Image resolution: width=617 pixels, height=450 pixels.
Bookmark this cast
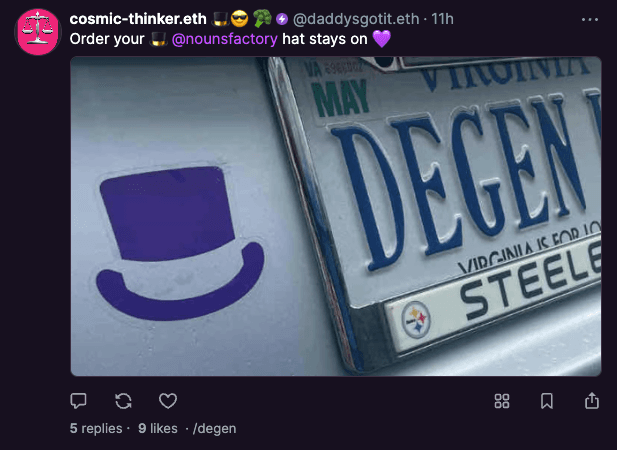tap(547, 400)
